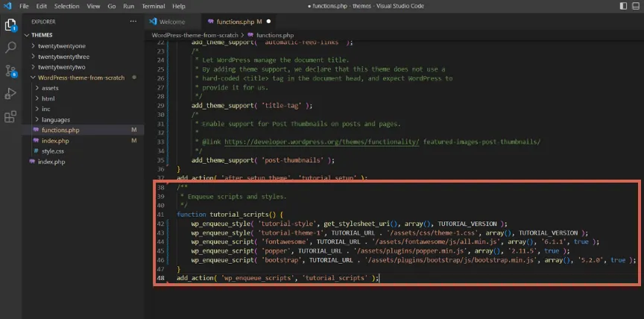Click 'wp_enqueue_scripts' string on line 48
Viewport: 644px width, 319px height.
pos(258,278)
